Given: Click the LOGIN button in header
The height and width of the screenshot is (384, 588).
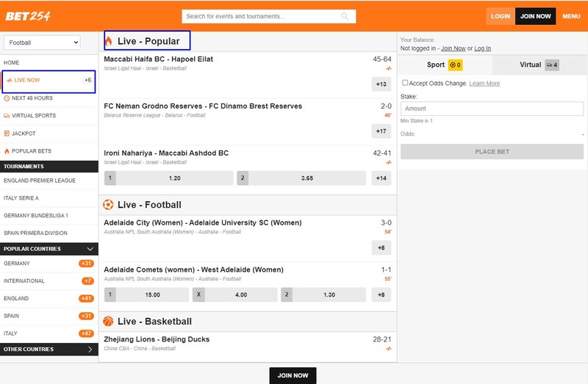Looking at the screenshot, I should coord(501,16).
